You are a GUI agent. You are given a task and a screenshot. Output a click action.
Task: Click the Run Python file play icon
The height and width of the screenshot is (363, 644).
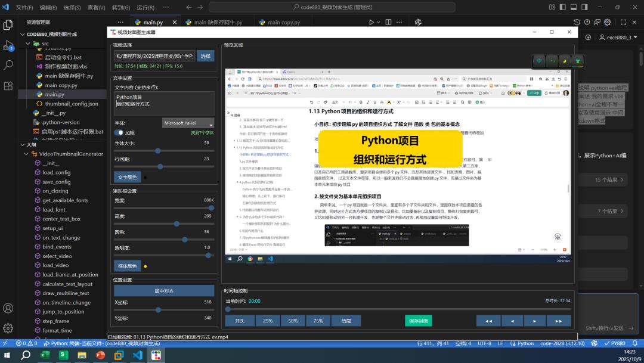pyautogui.click(x=372, y=22)
